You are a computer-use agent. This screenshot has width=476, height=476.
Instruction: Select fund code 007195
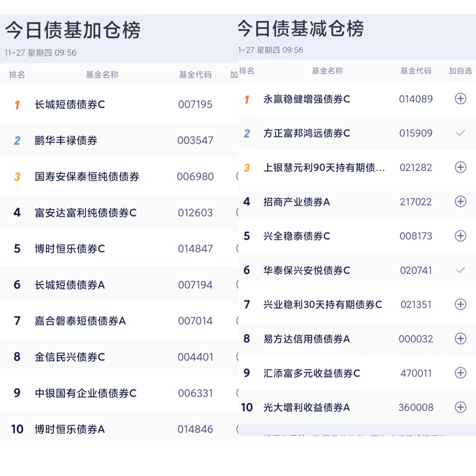click(195, 104)
